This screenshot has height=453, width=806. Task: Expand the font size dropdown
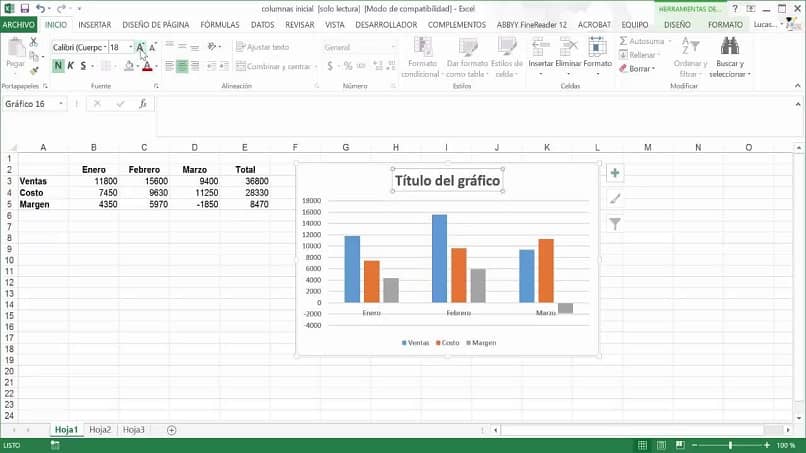(x=131, y=47)
